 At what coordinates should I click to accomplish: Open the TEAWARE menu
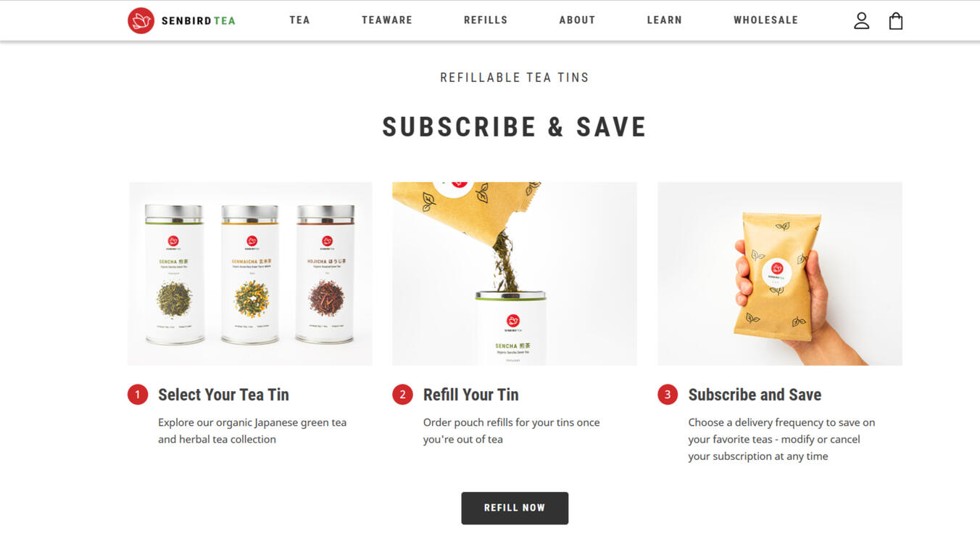point(387,20)
